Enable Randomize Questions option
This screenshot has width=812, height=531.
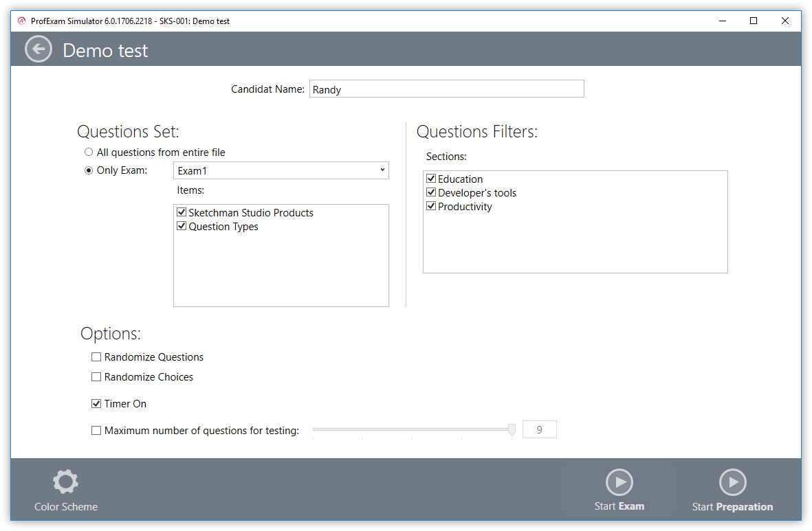[x=96, y=357]
